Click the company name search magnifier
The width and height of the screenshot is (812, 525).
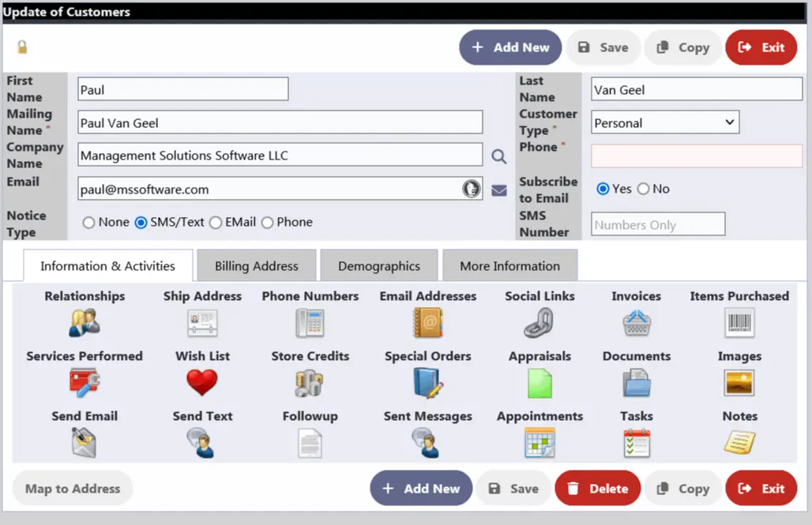(498, 156)
